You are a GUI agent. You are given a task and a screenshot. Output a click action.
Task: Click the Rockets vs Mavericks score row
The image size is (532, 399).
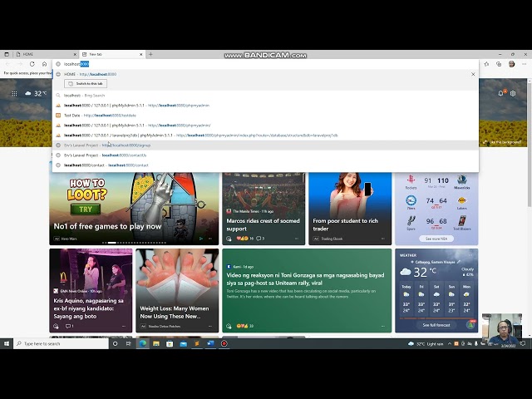[436, 182]
